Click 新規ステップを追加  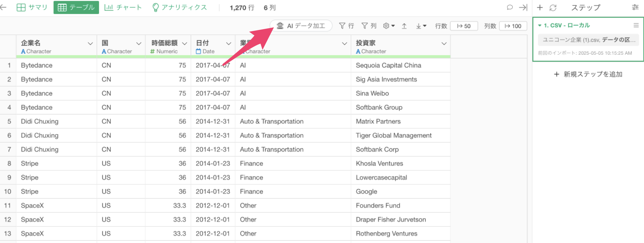[x=588, y=74]
